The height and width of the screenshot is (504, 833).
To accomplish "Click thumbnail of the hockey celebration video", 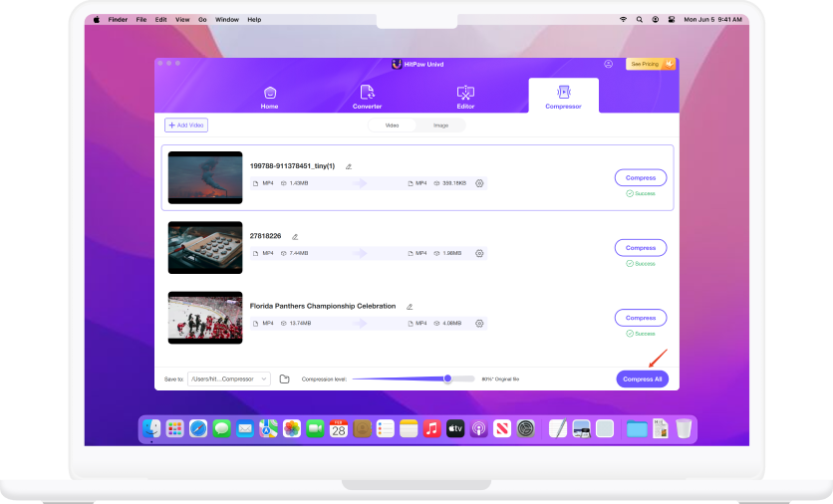I will point(205,318).
